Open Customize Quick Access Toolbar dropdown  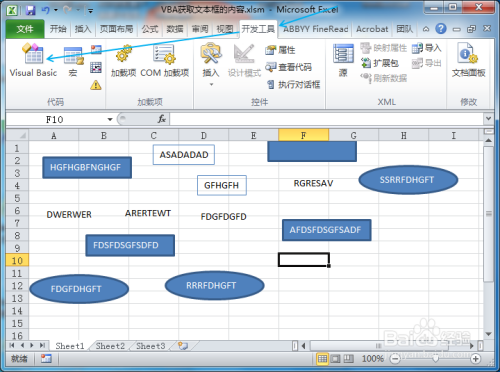click(90, 11)
